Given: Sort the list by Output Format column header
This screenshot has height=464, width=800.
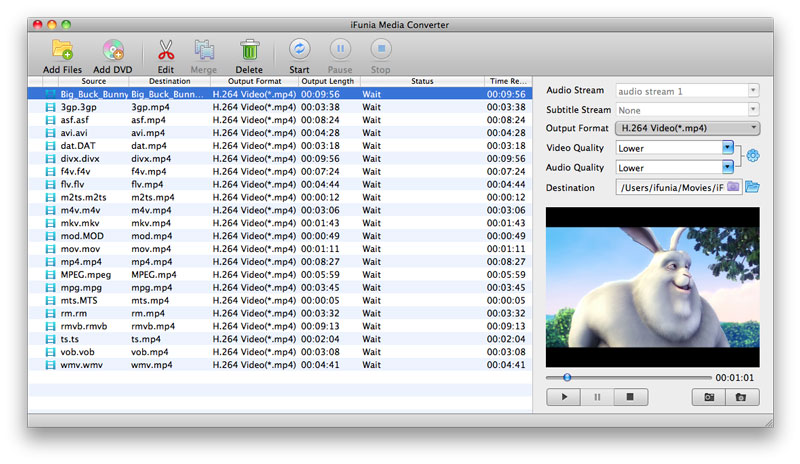Looking at the screenshot, I should (254, 81).
